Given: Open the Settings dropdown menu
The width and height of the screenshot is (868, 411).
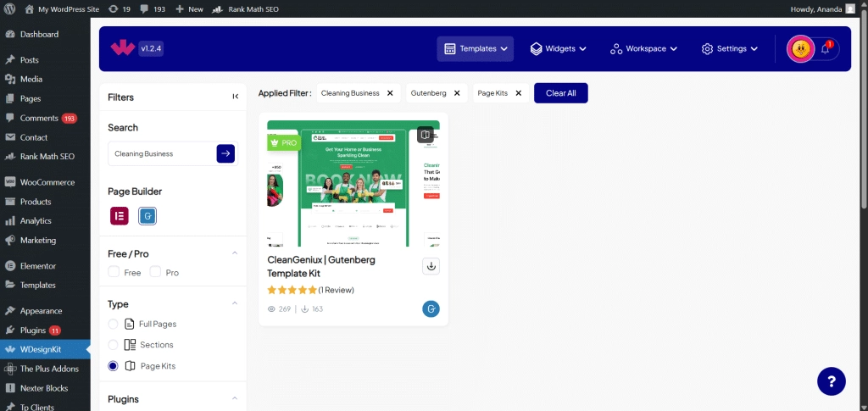Looking at the screenshot, I should 732,48.
